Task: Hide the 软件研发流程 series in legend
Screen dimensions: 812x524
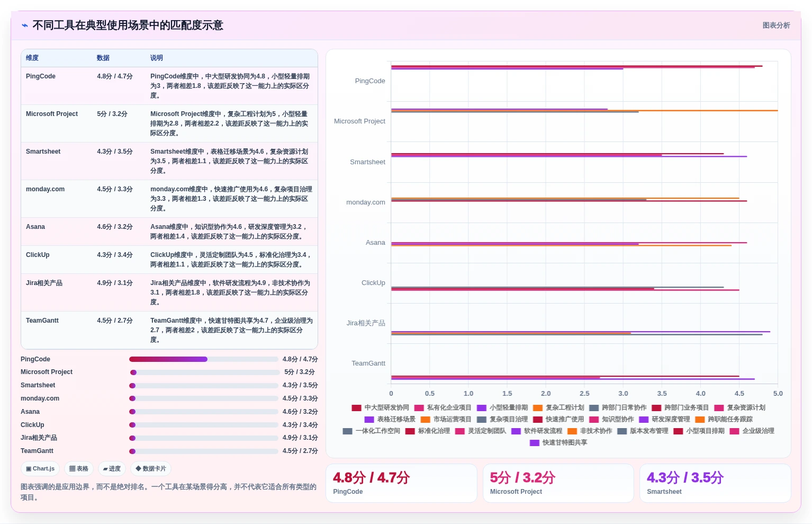Action: coord(537,431)
